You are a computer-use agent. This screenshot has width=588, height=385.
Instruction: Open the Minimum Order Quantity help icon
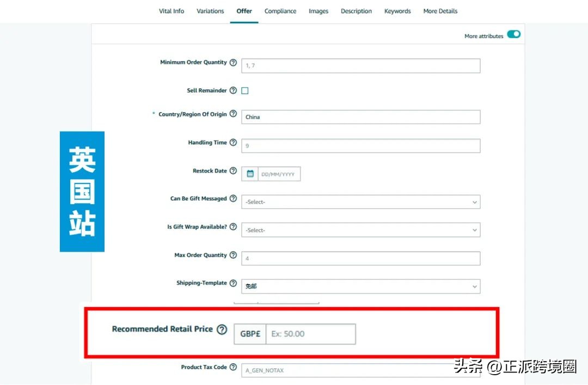[234, 62]
